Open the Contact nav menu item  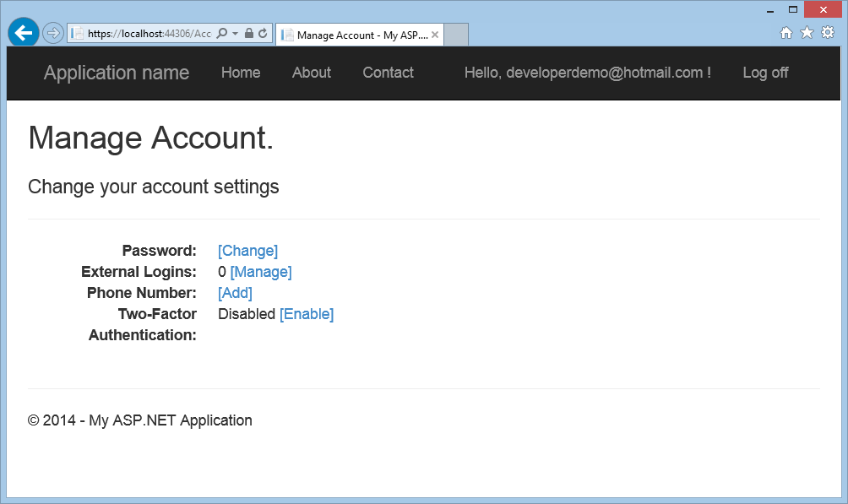(x=388, y=73)
